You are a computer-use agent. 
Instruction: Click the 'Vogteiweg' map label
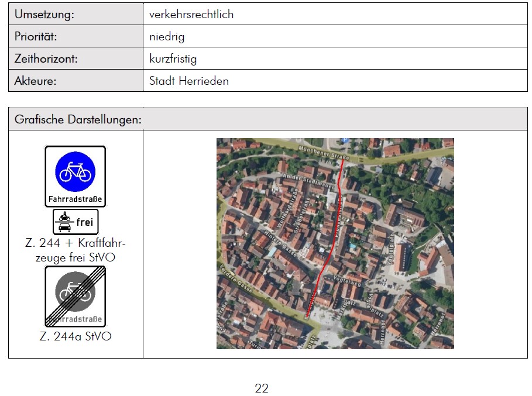(x=347, y=281)
